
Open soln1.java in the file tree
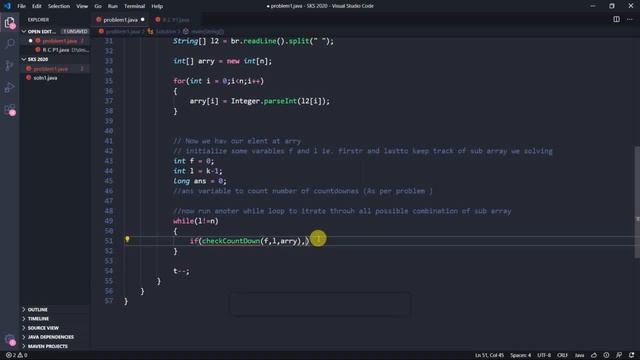pyautogui.click(x=45, y=78)
